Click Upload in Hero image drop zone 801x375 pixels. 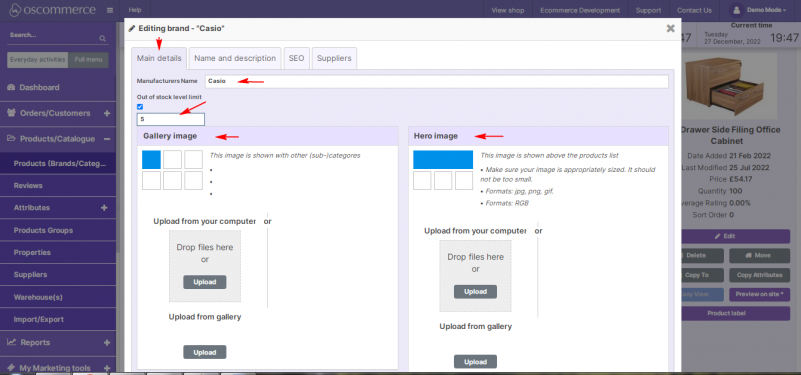click(475, 292)
